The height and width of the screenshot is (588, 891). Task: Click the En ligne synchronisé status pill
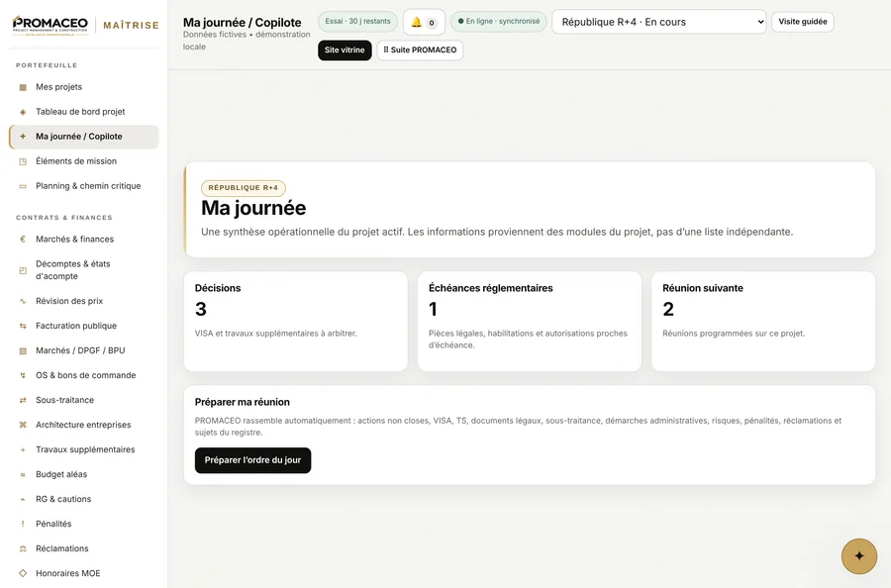(498, 22)
